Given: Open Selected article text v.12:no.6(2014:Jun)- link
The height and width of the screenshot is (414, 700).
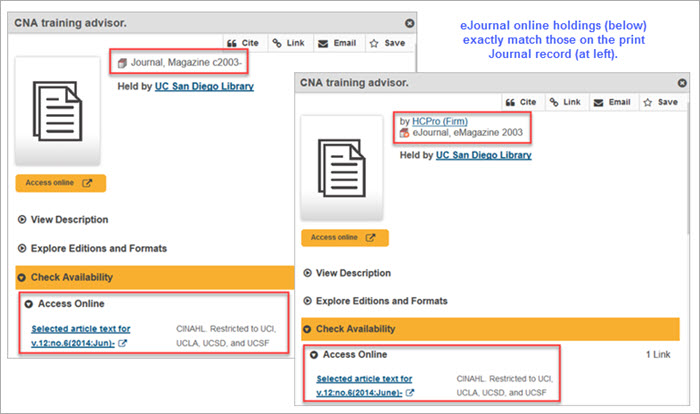Looking at the screenshot, I should pos(80,336).
